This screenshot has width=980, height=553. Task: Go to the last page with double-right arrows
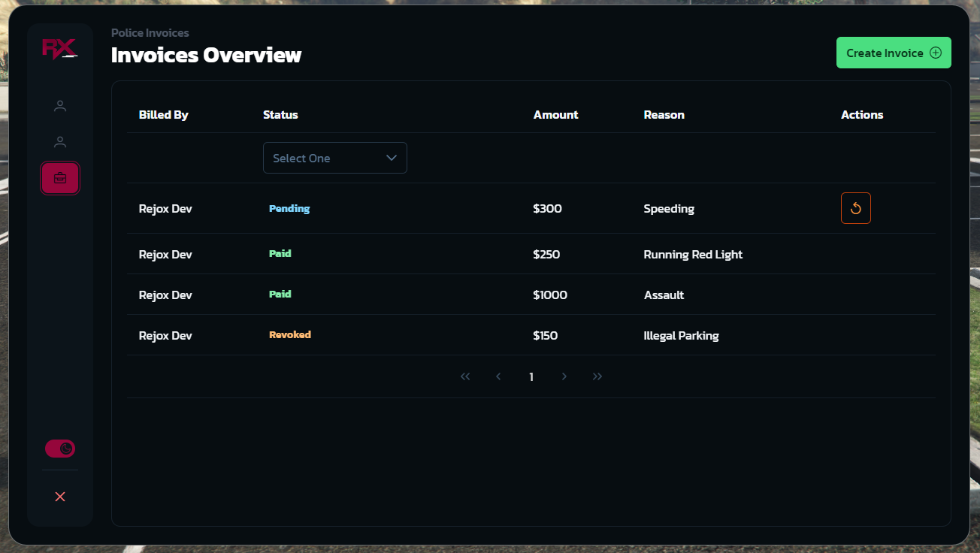pyautogui.click(x=597, y=376)
